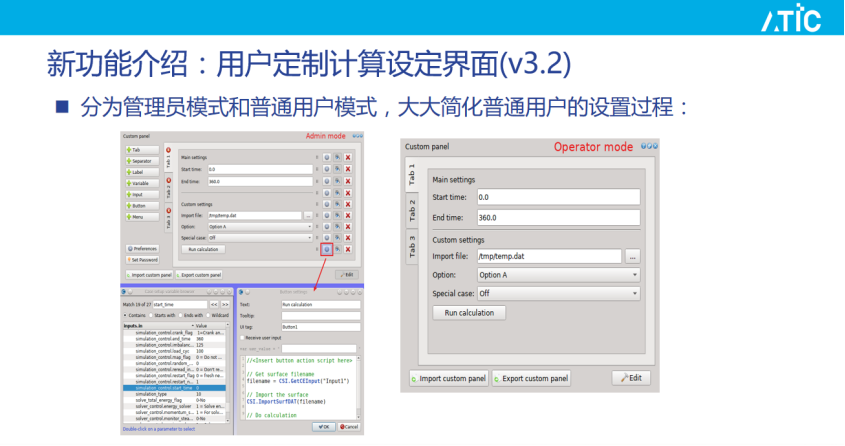This screenshot has width=845, height=446.
Task: Delete the Run calculation row with red X
Action: [348, 249]
